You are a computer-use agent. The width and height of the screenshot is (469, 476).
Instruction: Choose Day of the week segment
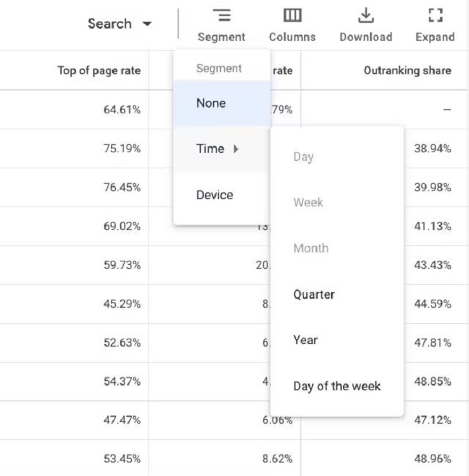(x=337, y=386)
